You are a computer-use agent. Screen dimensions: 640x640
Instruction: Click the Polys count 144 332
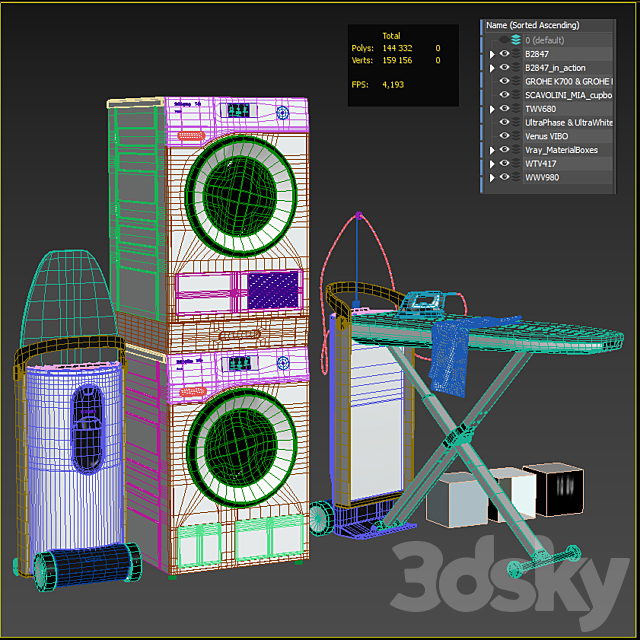[397, 48]
